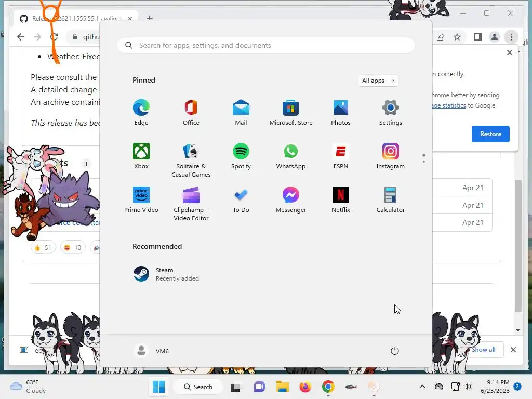Launch the Photos app
532x399 pixels.
click(341, 112)
